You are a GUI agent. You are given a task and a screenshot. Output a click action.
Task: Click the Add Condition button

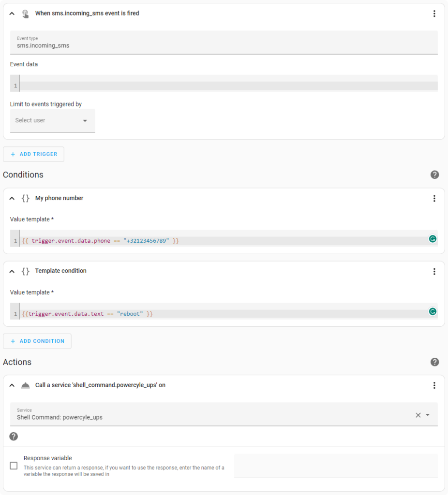click(37, 341)
